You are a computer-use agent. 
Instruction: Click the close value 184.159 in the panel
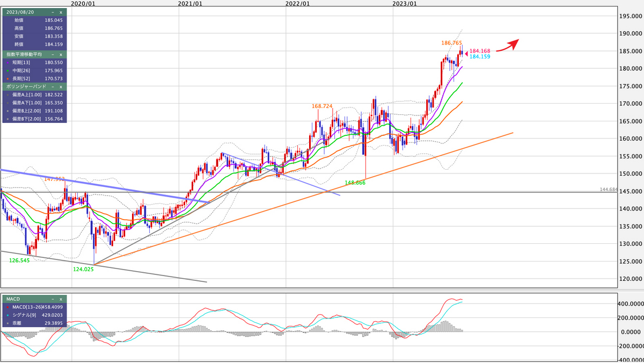(54, 44)
